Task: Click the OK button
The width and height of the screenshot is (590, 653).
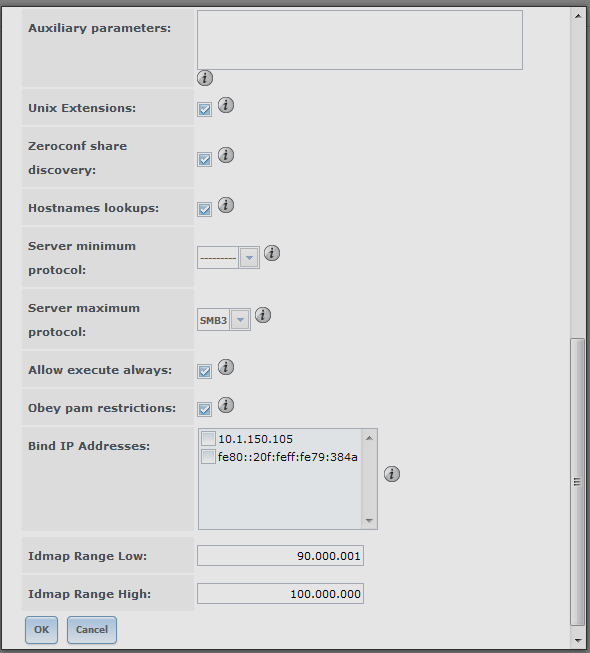Action: pyautogui.click(x=41, y=630)
